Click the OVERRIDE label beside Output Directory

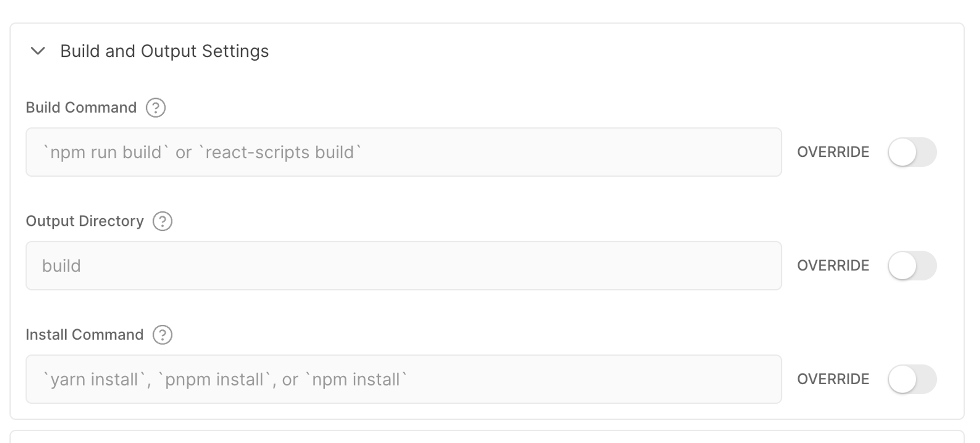(x=833, y=266)
